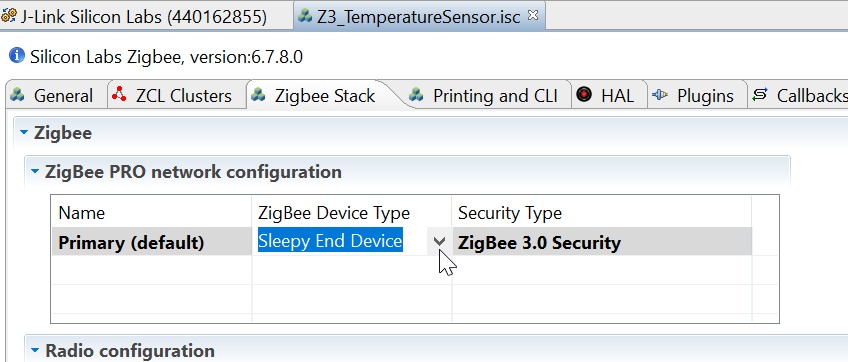Click the ZigBee 3.0 Security cell
The width and height of the screenshot is (848, 362).
click(x=601, y=241)
